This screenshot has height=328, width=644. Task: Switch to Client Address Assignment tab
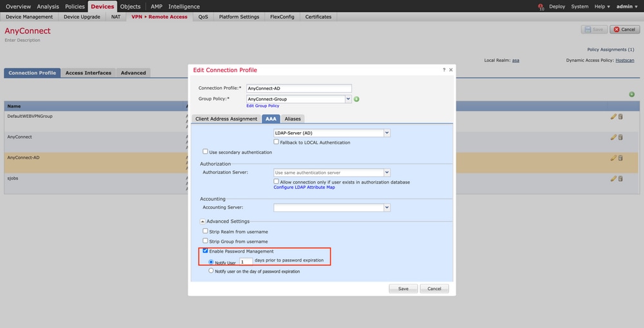[x=226, y=119]
